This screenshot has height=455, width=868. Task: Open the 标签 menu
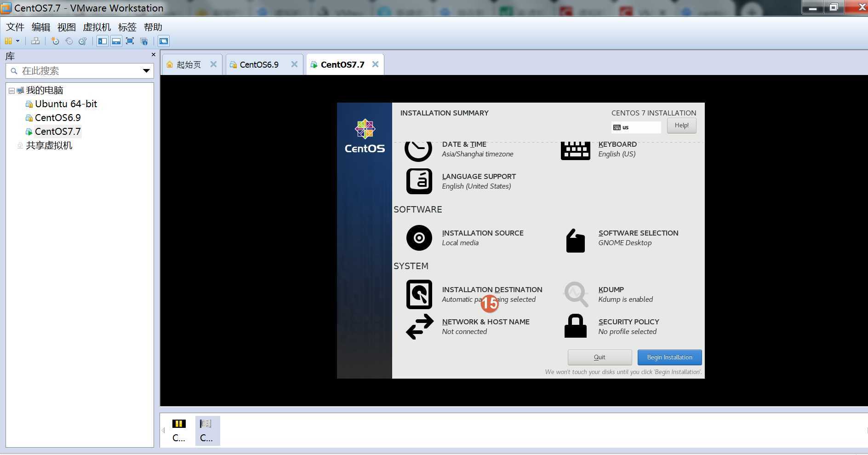(127, 27)
